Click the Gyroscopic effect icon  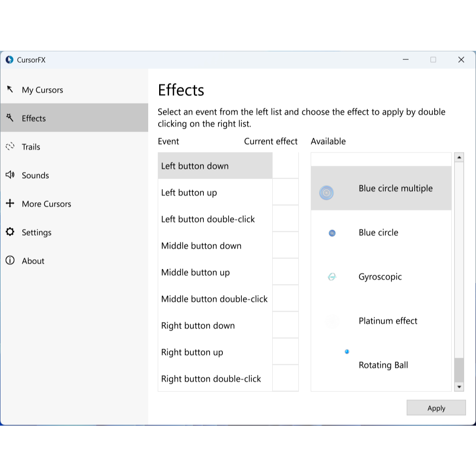pyautogui.click(x=332, y=276)
